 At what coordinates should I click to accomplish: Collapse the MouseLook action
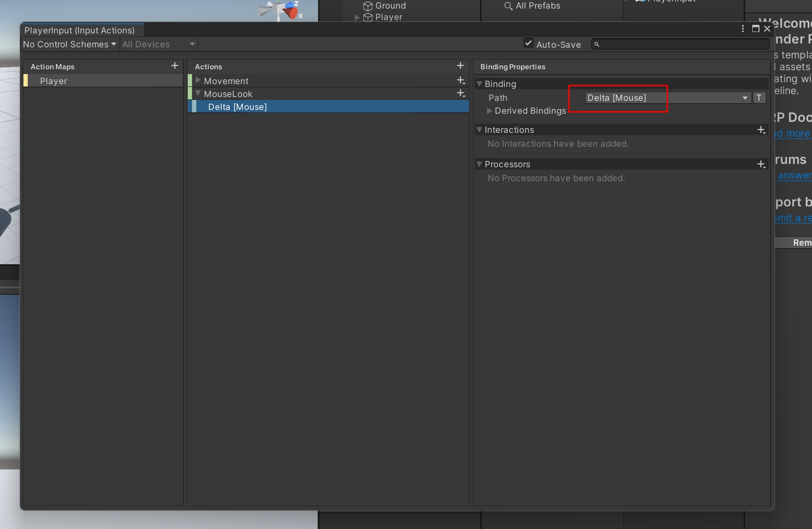tap(198, 93)
